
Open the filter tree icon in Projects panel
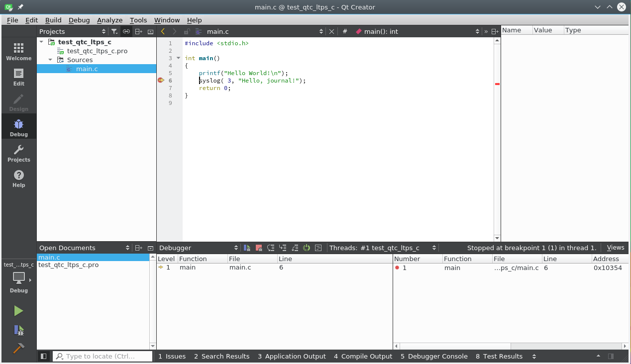pyautogui.click(x=114, y=31)
